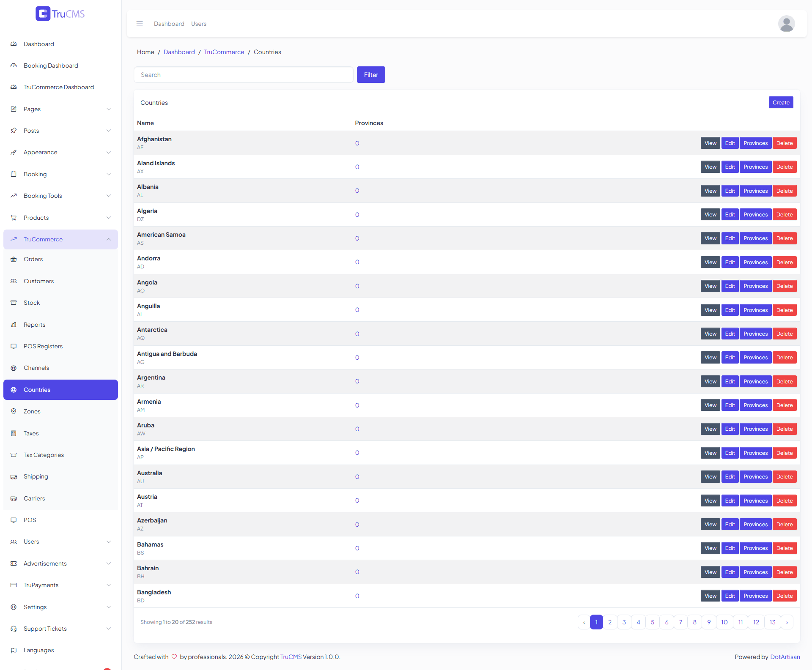Click the hamburger menu icon

(x=140, y=24)
